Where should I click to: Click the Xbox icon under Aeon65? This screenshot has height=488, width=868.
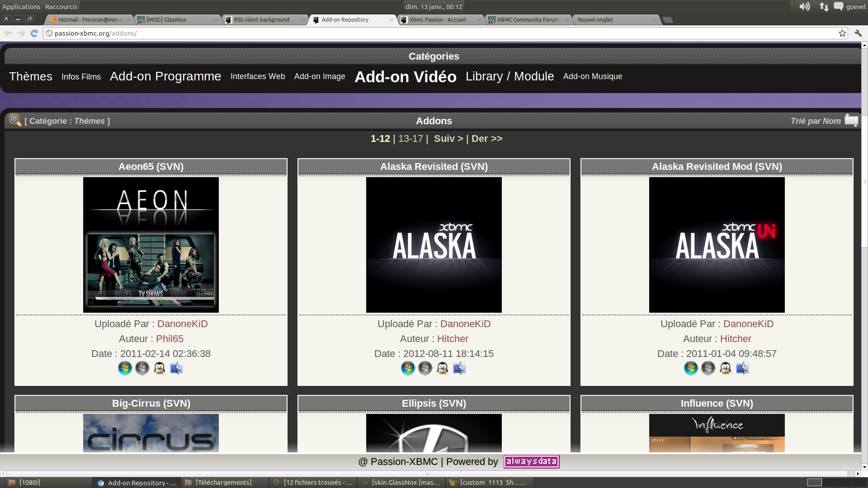[x=142, y=368]
